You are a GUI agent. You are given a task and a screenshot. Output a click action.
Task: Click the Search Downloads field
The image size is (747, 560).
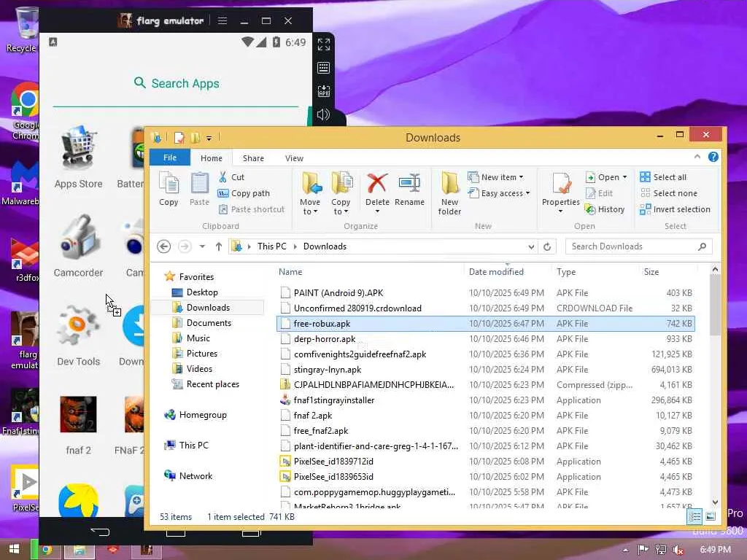coord(638,246)
